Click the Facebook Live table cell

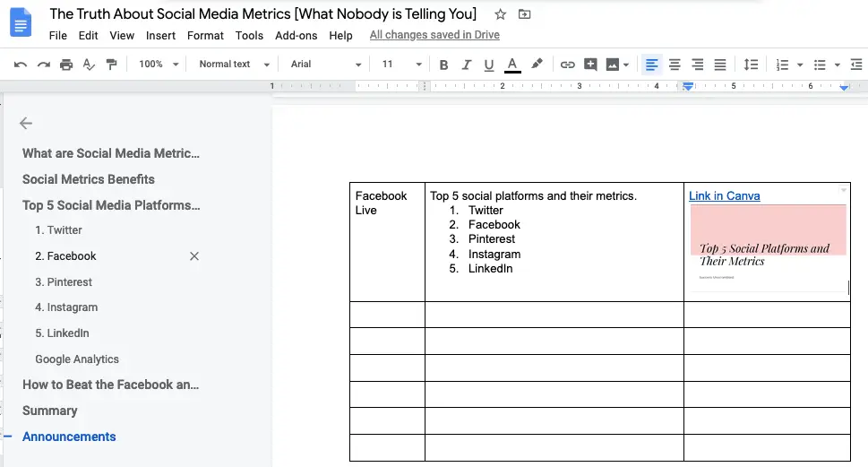(388, 242)
